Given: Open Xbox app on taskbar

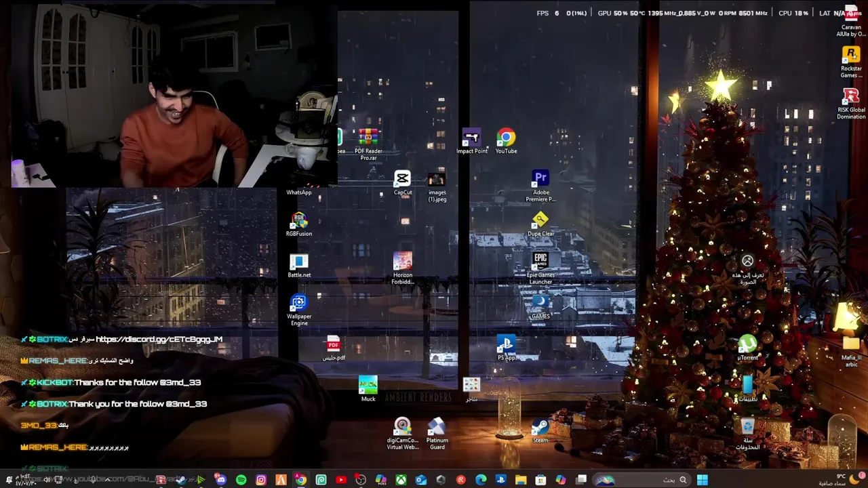Looking at the screenshot, I should pos(401,480).
